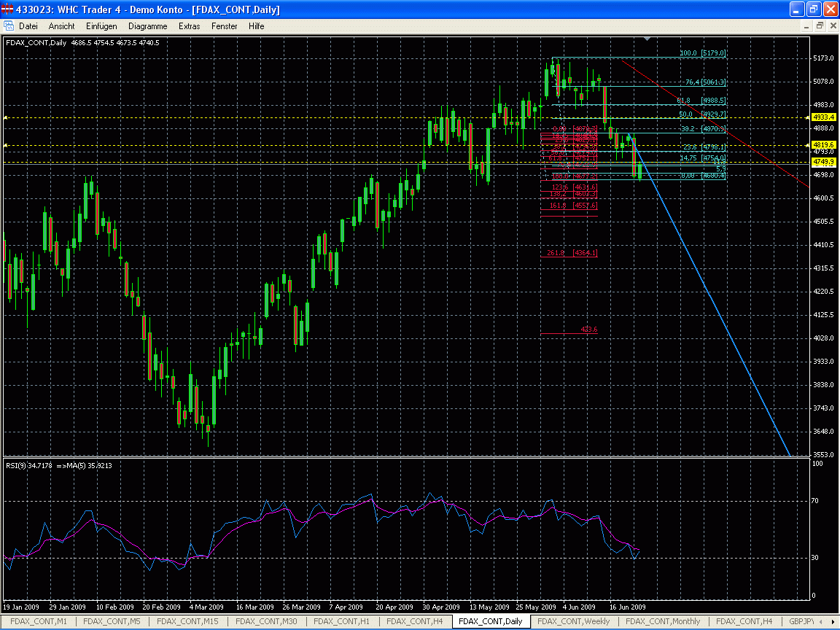Open the Extras menu
The image size is (840, 630).
coord(189,26)
